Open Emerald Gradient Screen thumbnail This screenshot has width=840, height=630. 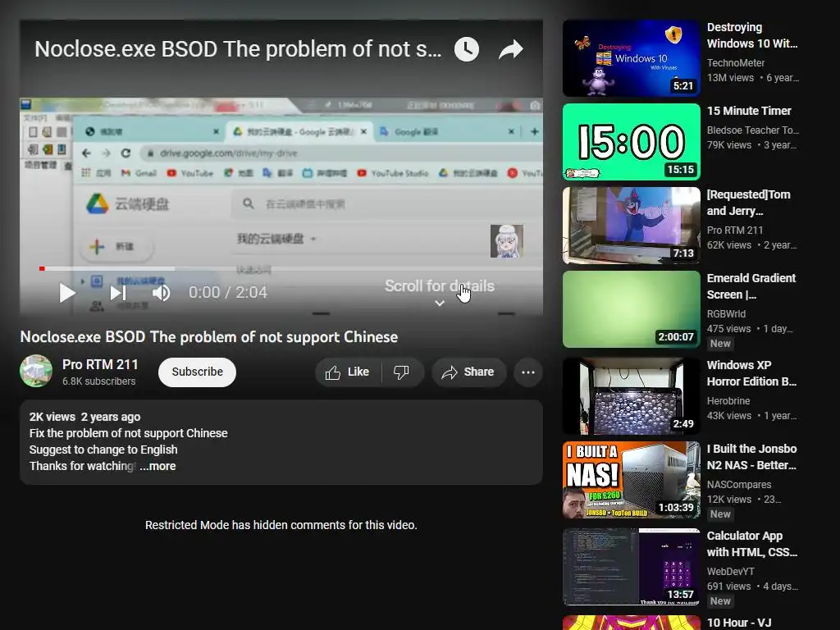click(x=631, y=309)
